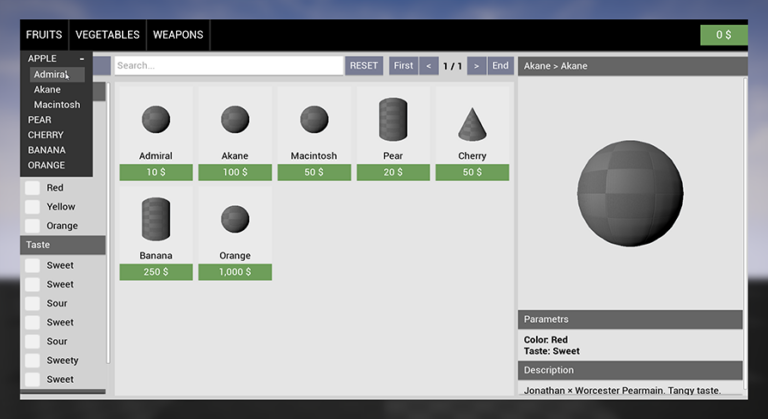Viewport: 768px width, 419px height.
Task: Open the Admiral sphere thumbnail
Action: [156, 120]
